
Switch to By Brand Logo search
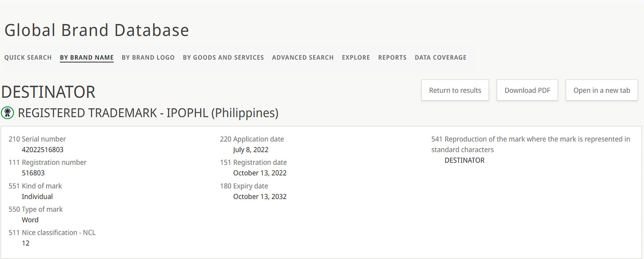[148, 57]
